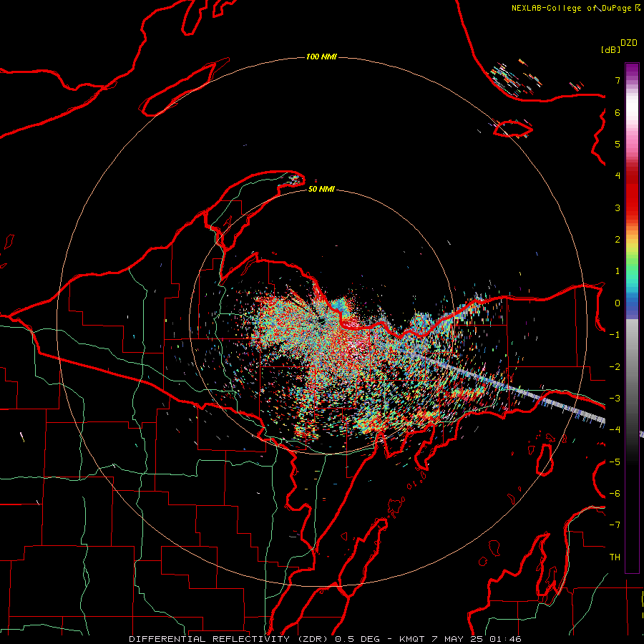
Task: Click the -4 dB value on color scale
Action: click(615, 429)
